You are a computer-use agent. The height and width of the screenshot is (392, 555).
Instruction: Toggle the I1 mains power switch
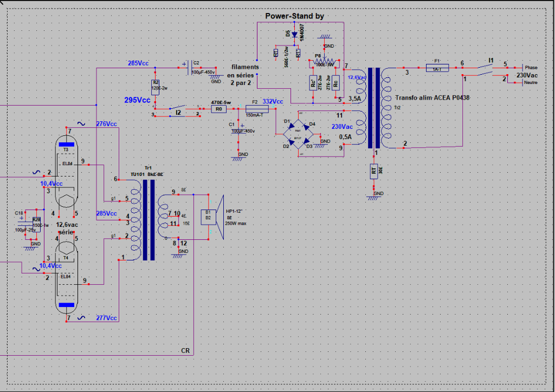pos(491,68)
